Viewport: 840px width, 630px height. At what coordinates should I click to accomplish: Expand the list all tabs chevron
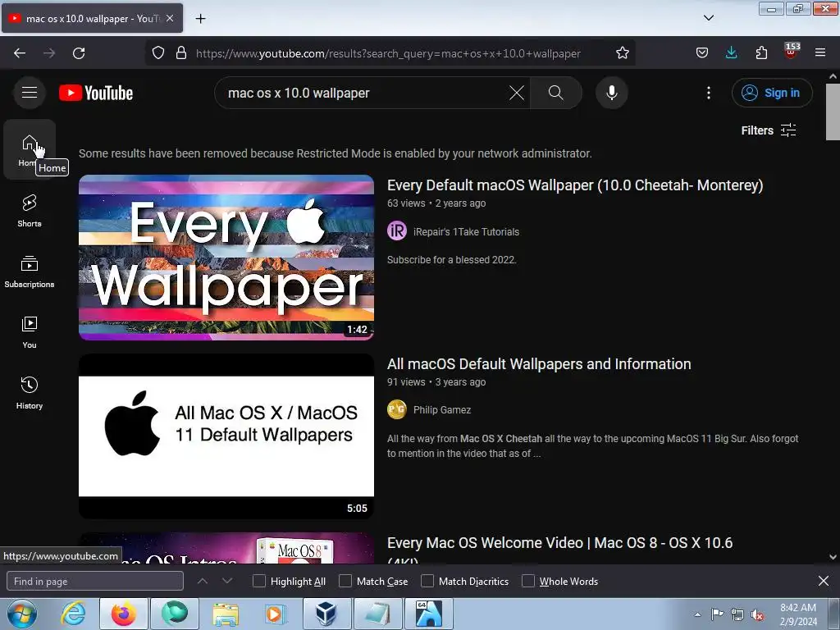click(708, 18)
